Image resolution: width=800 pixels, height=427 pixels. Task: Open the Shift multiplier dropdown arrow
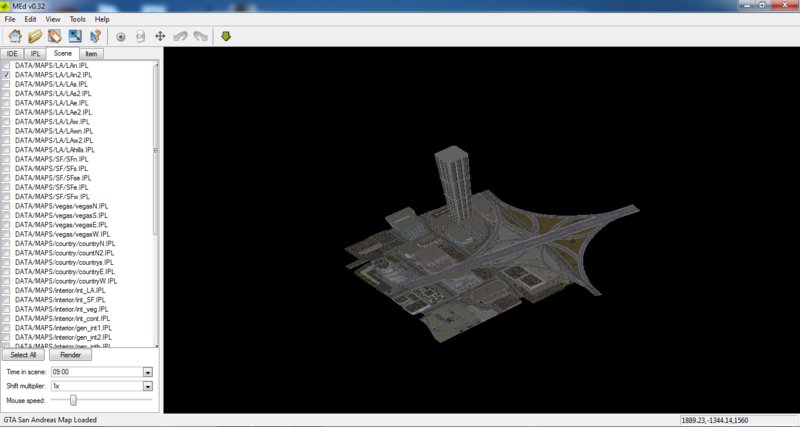[x=147, y=386]
